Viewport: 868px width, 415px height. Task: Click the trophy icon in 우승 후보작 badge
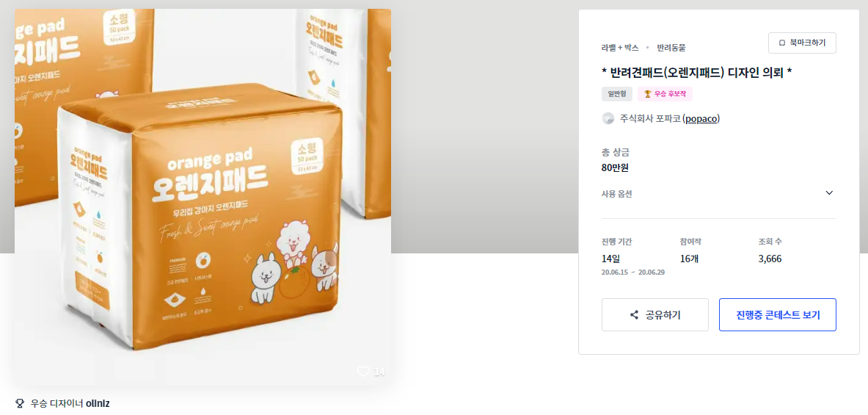pos(648,94)
